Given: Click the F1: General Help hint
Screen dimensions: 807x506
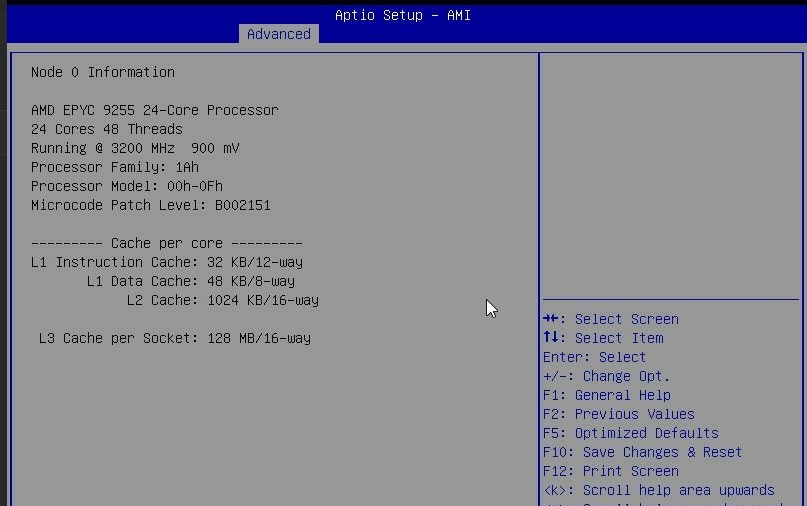Looking at the screenshot, I should (x=606, y=395).
